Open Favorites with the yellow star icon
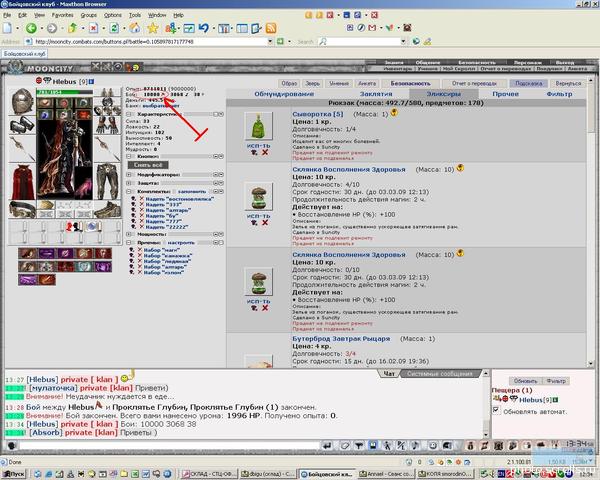Screen dimensions: 600x480 153,28
